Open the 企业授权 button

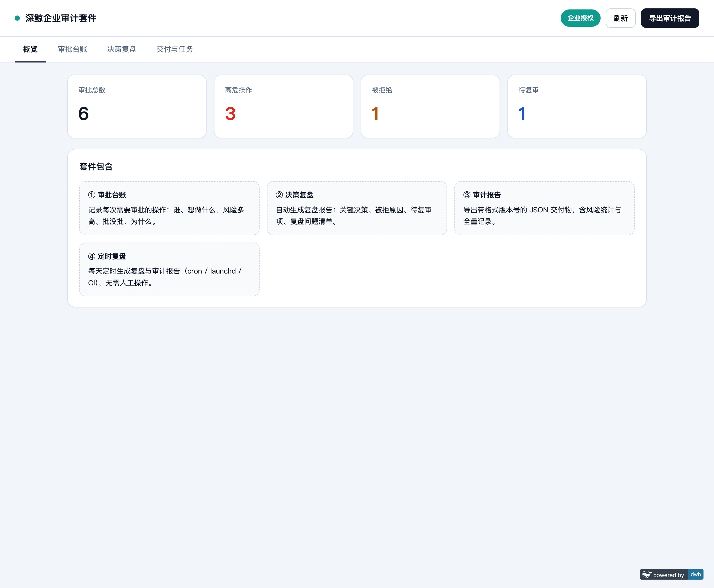tap(580, 18)
